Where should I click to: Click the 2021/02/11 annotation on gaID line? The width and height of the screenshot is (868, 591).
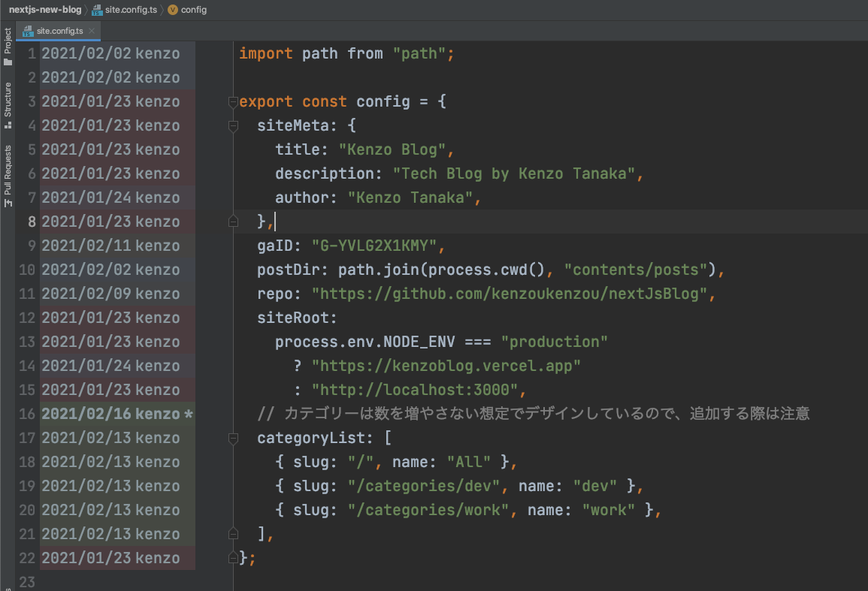pyautogui.click(x=110, y=246)
